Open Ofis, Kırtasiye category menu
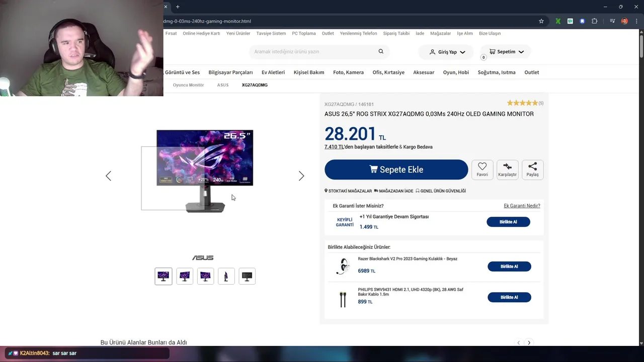644x362 pixels. coord(388,72)
